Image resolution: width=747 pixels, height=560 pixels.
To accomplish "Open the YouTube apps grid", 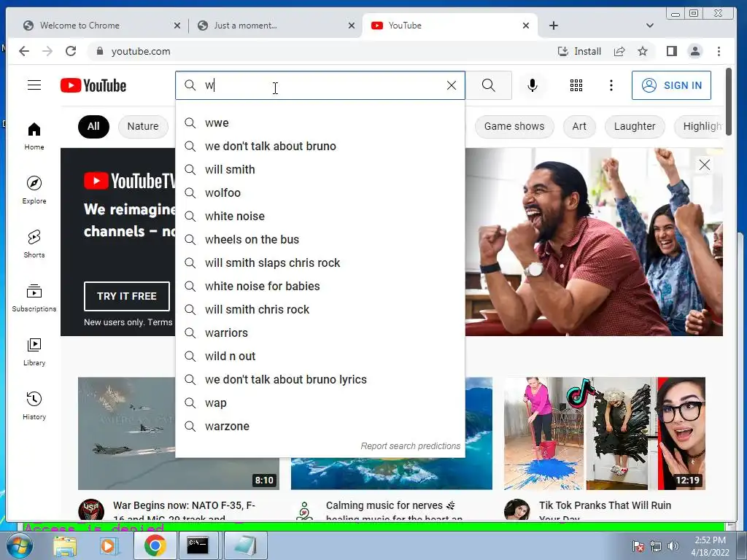I will 576,85.
